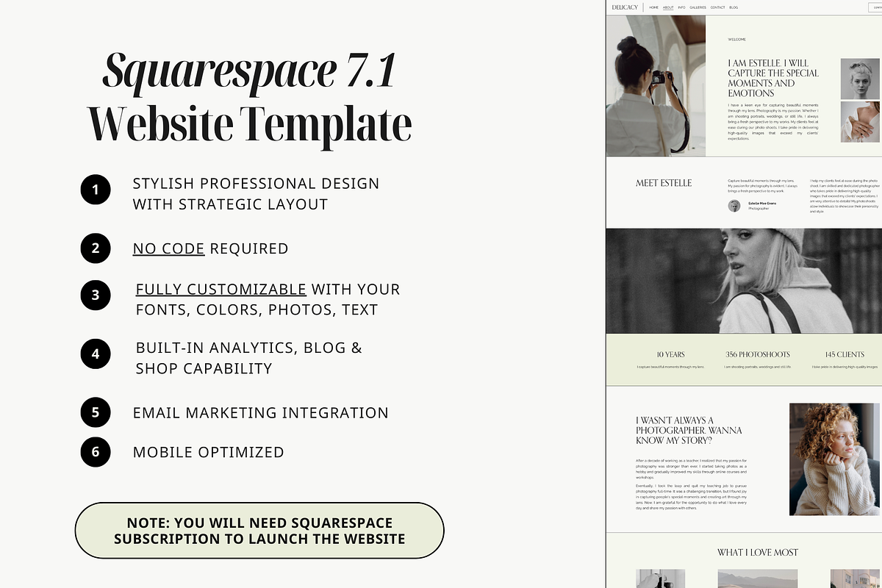Open the GALLERIES nav item

pyautogui.click(x=698, y=7)
